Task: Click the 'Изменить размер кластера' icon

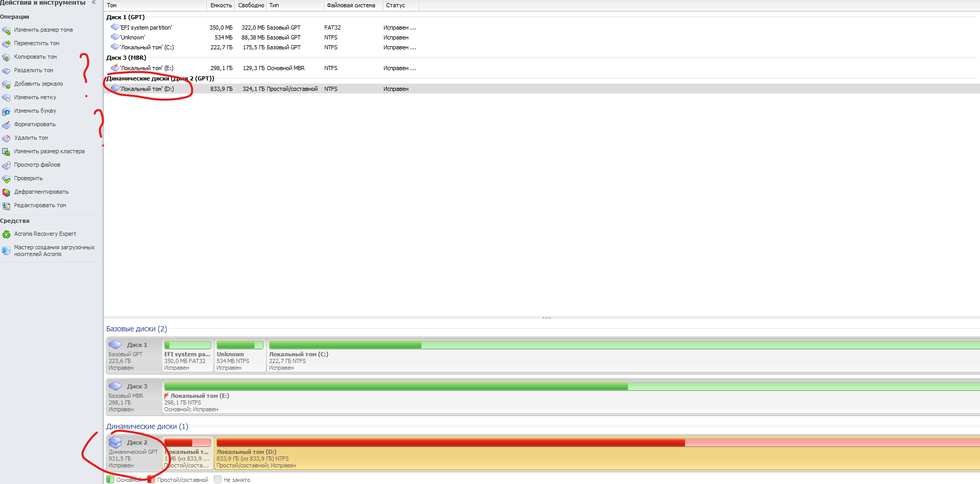Action: (x=6, y=152)
